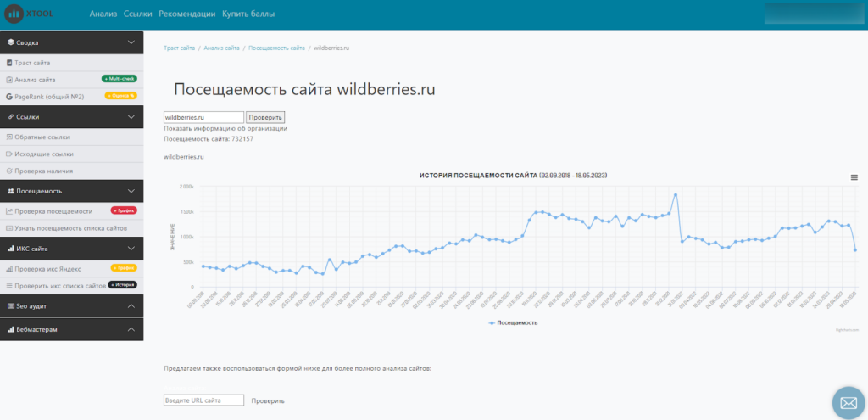Collapse the Ссылки section chevron
The height and width of the screenshot is (420, 868).
pos(131,117)
